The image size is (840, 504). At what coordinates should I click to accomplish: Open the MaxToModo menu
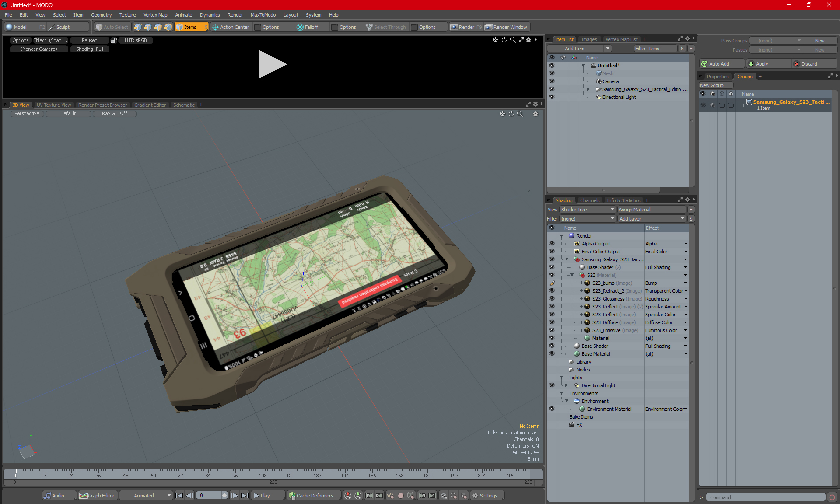coord(263,15)
